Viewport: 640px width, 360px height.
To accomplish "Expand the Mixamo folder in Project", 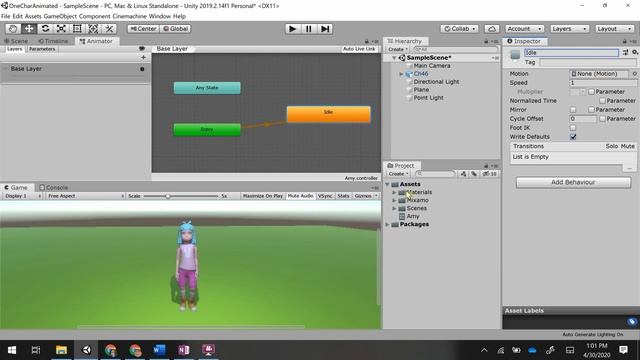I will [x=394, y=200].
